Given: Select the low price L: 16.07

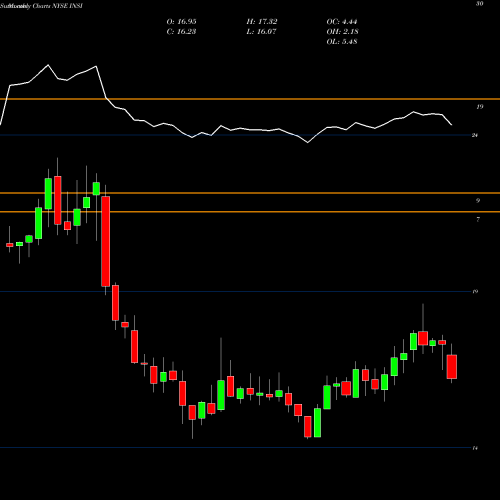Looking at the screenshot, I should click(x=262, y=32).
